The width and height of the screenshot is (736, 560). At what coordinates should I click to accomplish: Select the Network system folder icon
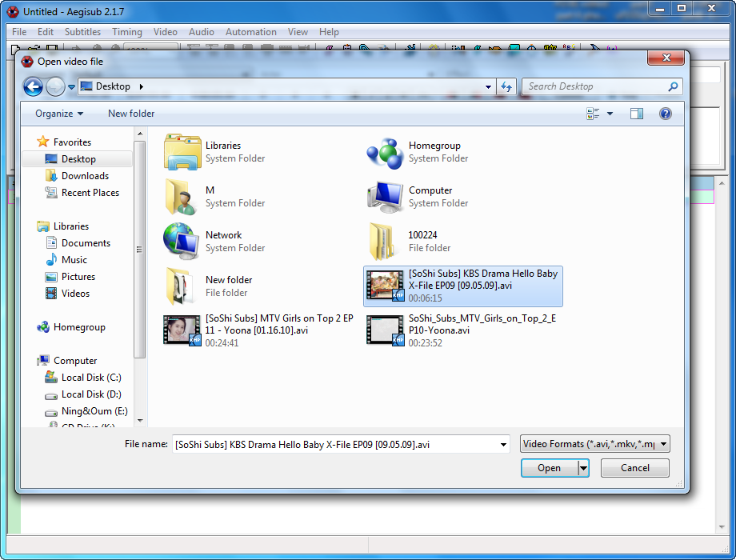click(181, 242)
